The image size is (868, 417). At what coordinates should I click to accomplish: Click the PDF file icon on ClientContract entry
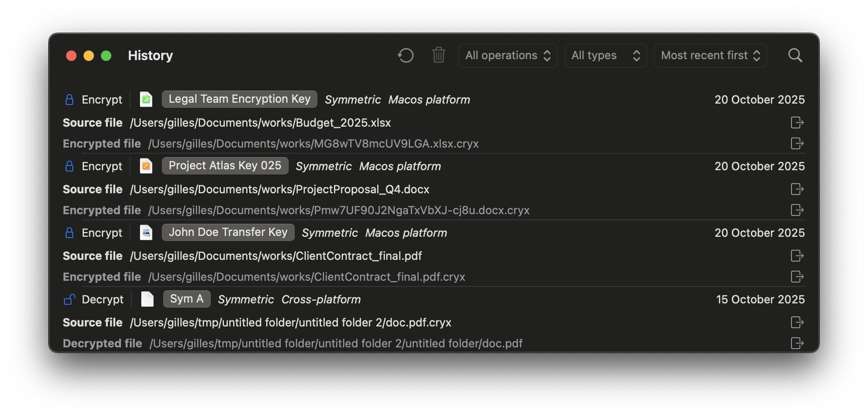click(146, 232)
